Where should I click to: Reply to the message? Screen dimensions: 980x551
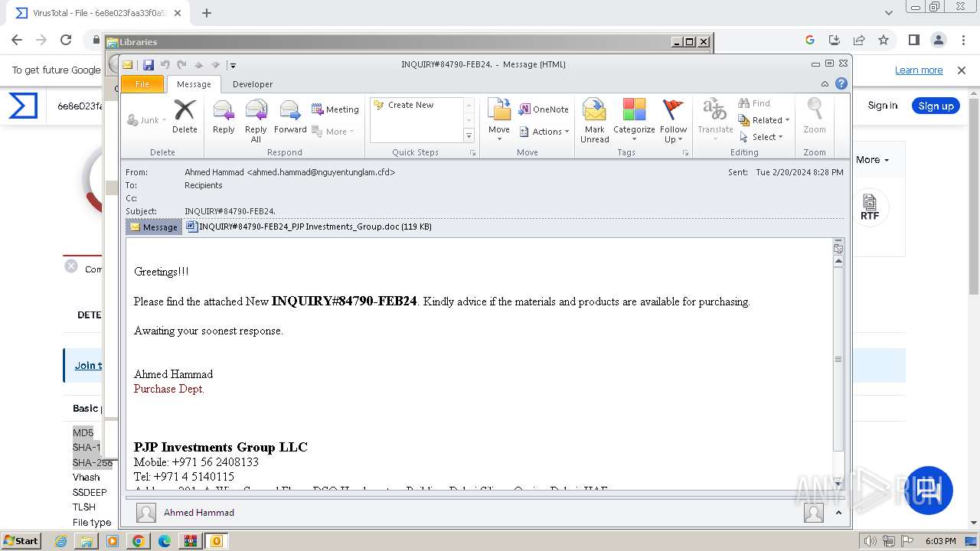coord(224,117)
